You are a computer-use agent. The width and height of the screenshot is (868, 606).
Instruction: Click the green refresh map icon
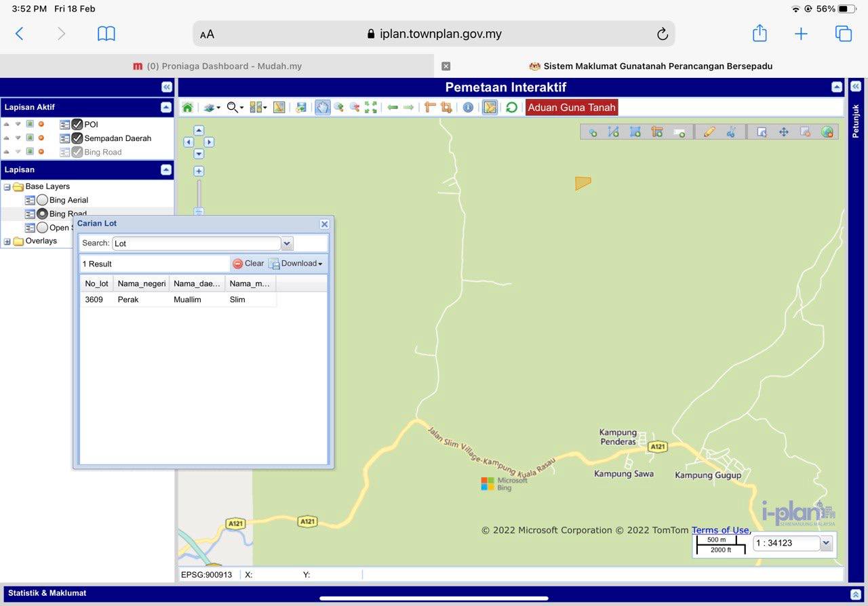[x=511, y=107]
